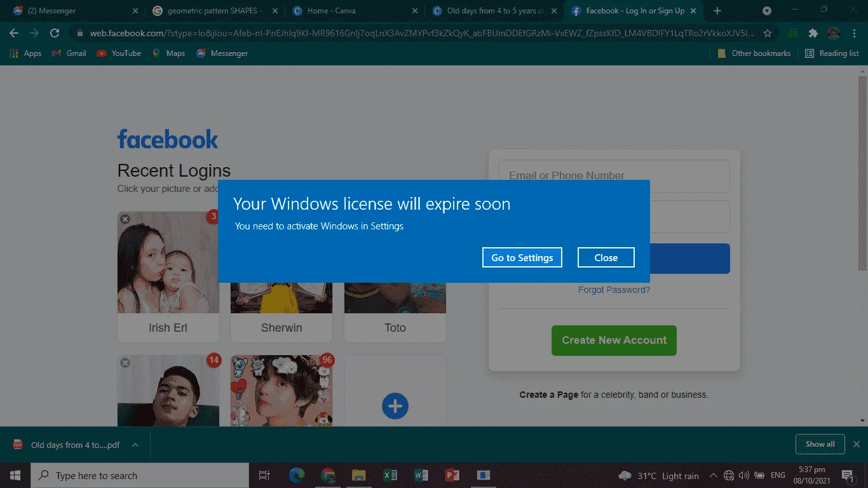Open the Forgot Password? link

614,290
